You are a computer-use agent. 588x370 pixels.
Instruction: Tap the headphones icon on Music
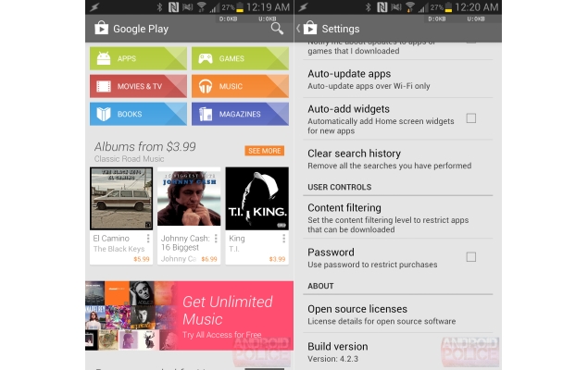tap(206, 86)
